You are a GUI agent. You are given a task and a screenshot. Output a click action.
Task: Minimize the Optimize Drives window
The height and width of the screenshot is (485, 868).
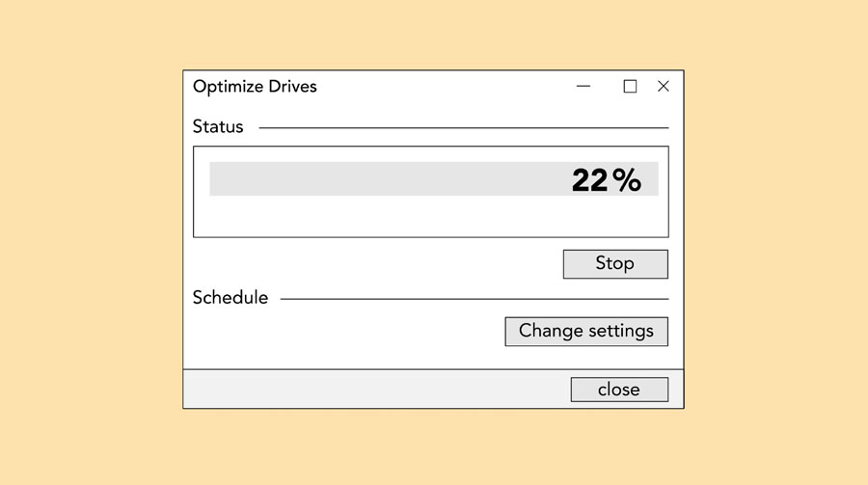pos(583,87)
